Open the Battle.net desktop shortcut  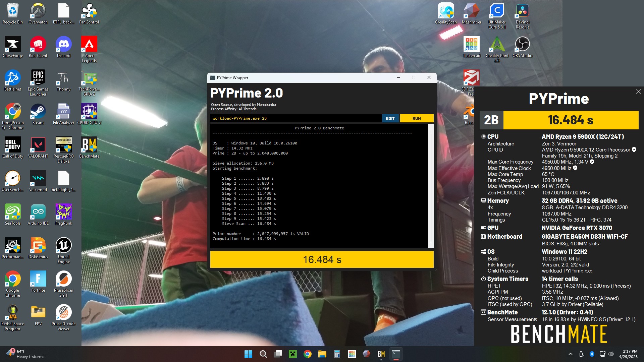[13, 81]
